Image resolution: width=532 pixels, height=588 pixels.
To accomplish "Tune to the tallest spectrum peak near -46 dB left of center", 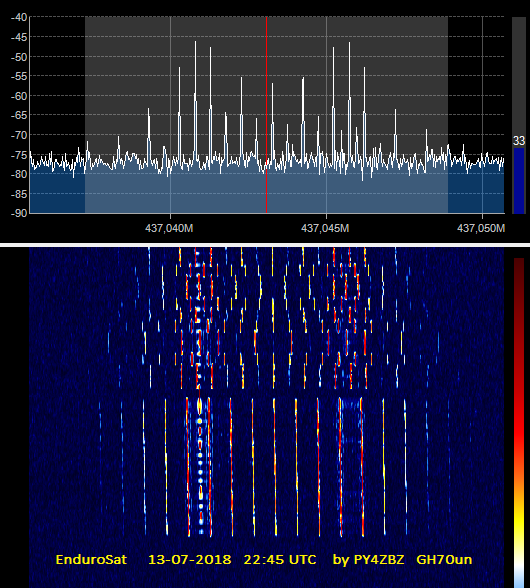I will [x=195, y=42].
